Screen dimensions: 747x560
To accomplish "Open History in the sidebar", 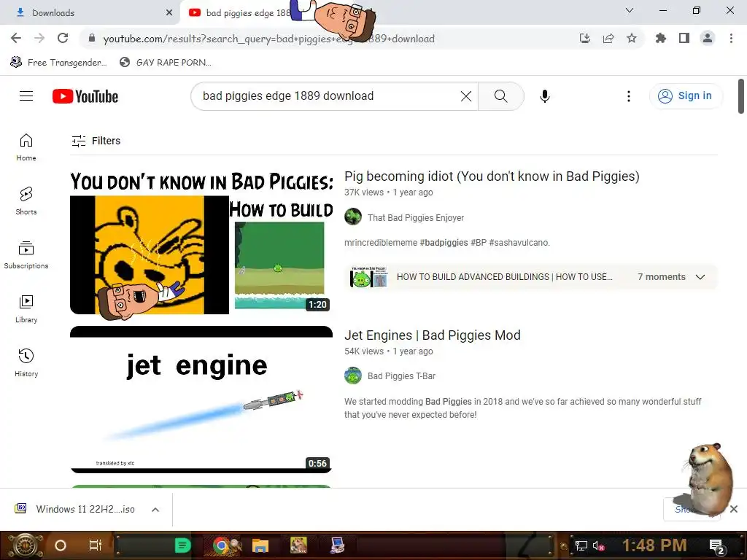I will [26, 363].
